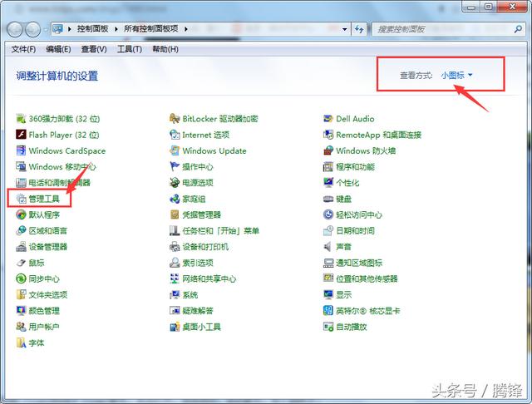
Task: Open 自动播放 link
Action: coord(352,327)
